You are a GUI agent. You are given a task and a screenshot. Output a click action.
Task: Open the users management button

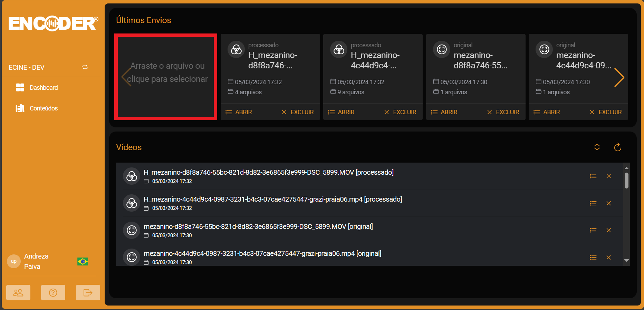pyautogui.click(x=18, y=293)
